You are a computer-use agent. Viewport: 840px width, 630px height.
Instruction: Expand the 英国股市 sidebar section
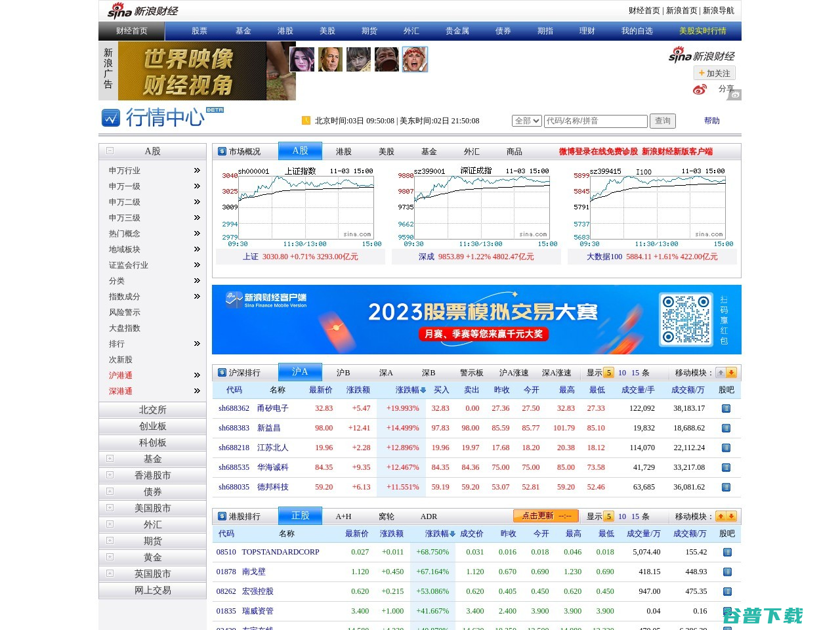[110, 573]
